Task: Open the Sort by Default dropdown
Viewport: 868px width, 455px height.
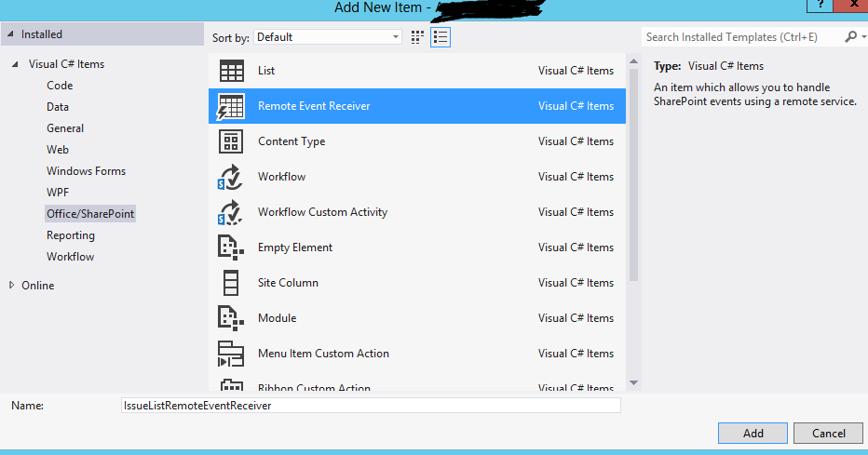Action: (327, 37)
